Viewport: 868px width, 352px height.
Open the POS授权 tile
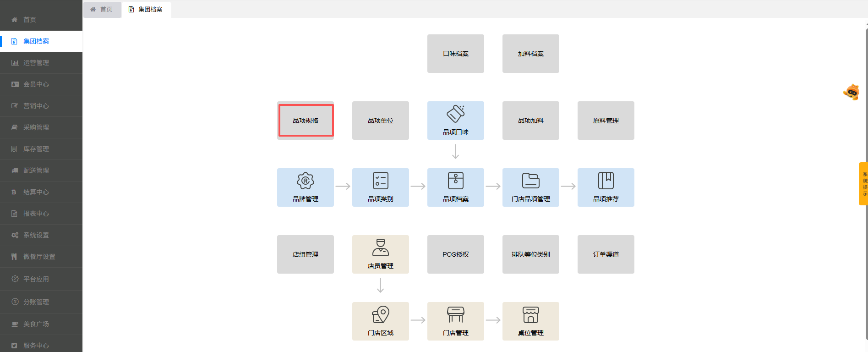[455, 254]
